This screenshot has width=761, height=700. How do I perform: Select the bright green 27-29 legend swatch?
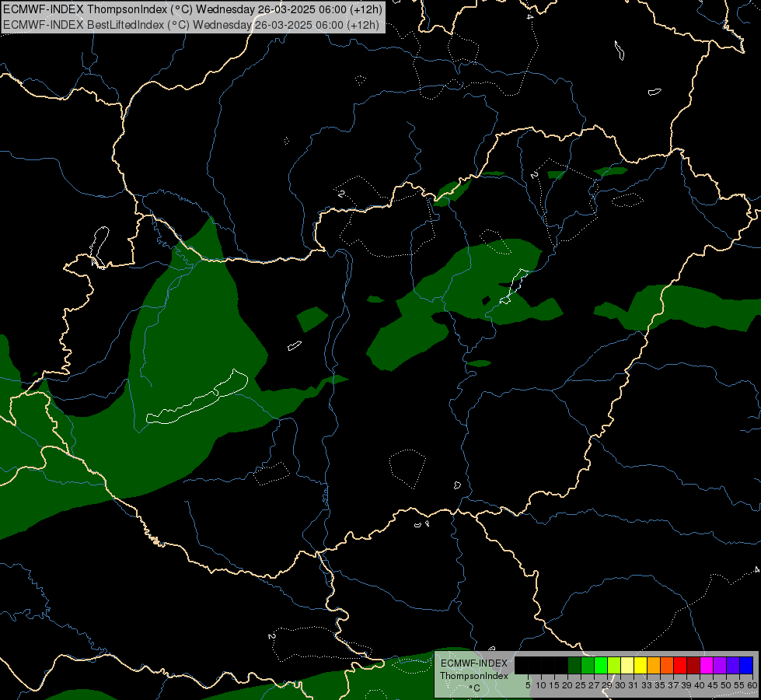pos(601,665)
